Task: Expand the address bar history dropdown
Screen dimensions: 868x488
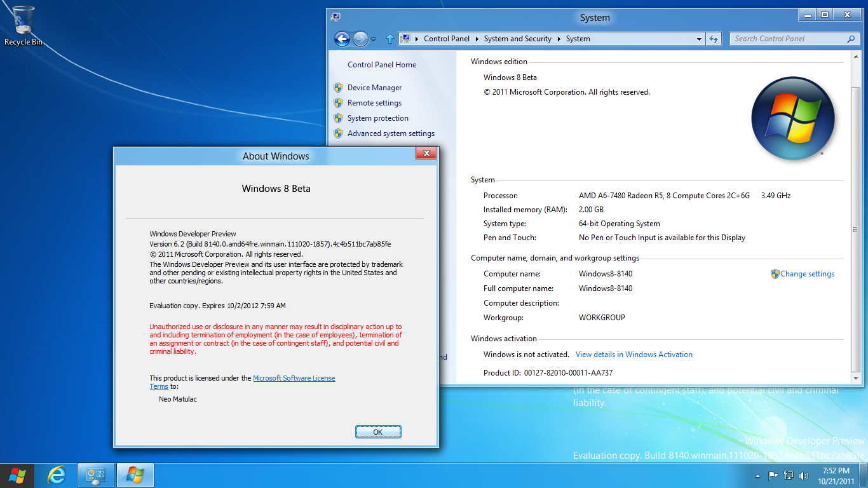Action: (700, 39)
